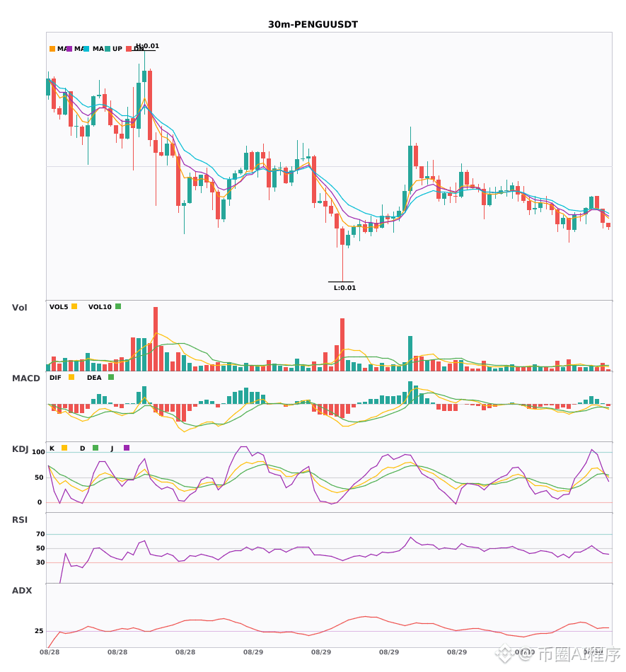Click the yellow K color swatch
Image resolution: width=626 pixels, height=672 pixels.
click(x=64, y=448)
